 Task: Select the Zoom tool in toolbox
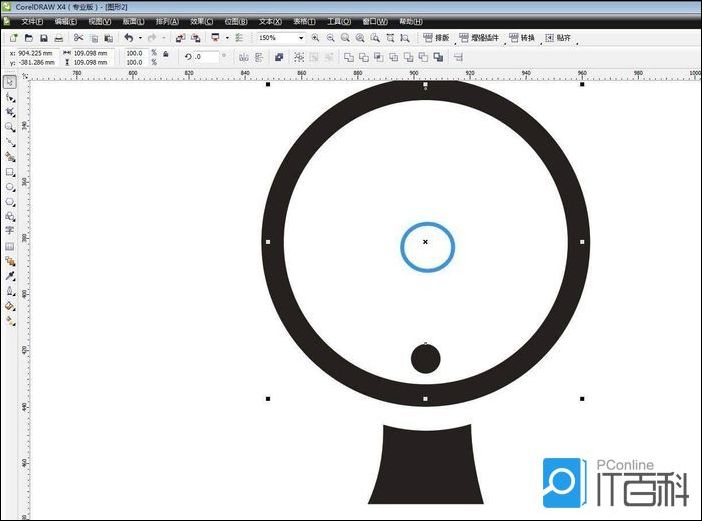click(10, 127)
